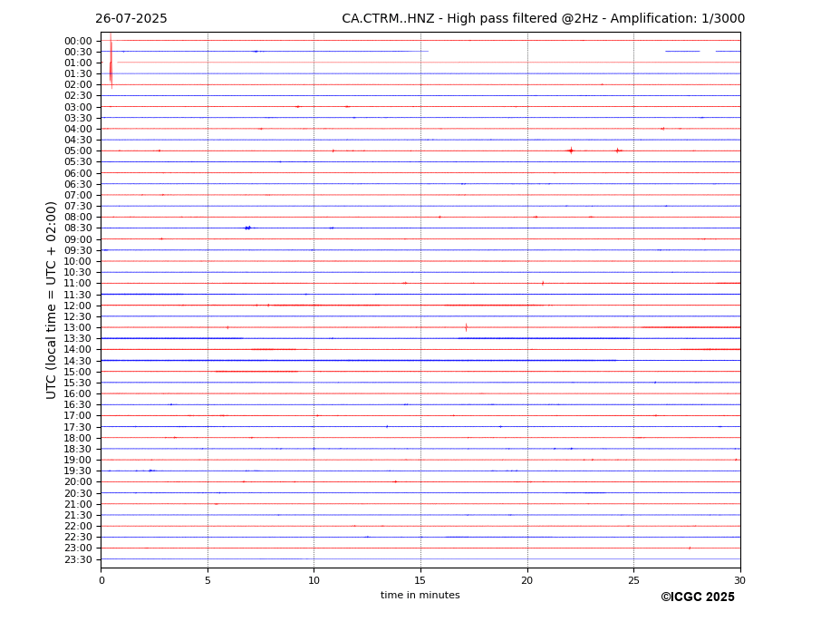This screenshot has width=840, height=631.
Task: Click the 11:30 time row label
Action: pos(78,295)
